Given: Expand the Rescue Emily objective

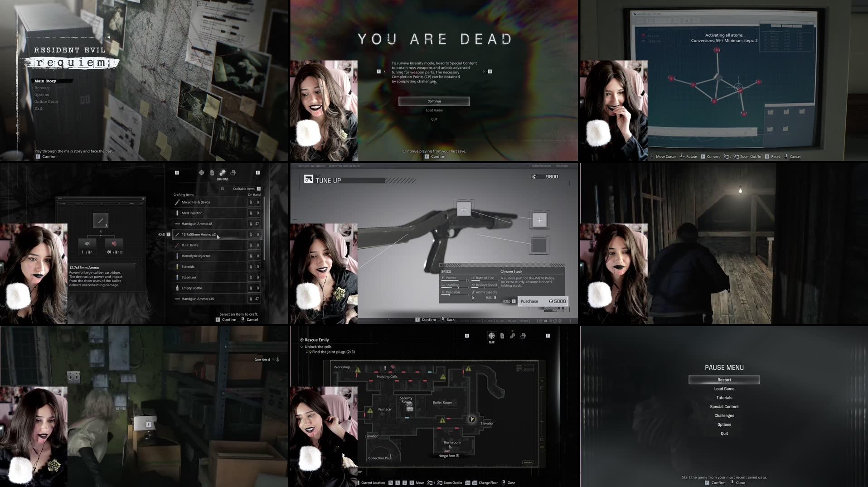Looking at the screenshot, I should [301, 340].
